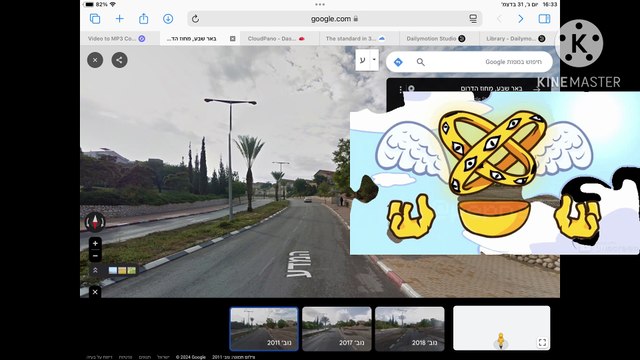Expand the map layers chevron
Viewport: 640px width, 360px height.
(95, 270)
